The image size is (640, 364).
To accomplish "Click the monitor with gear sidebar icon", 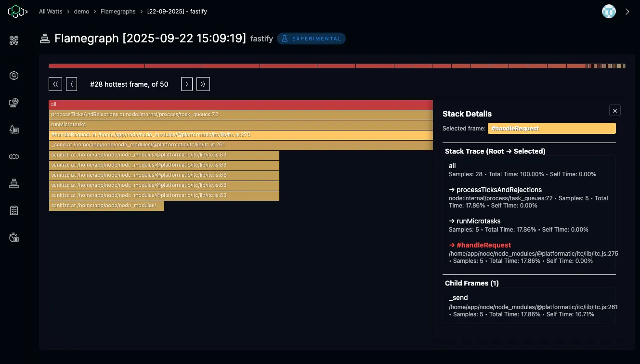I will (14, 103).
